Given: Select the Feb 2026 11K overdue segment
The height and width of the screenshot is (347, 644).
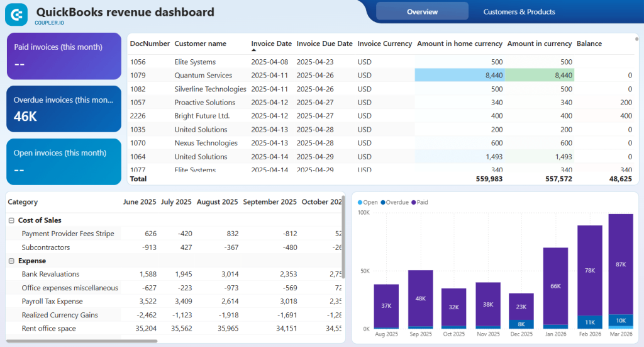Looking at the screenshot, I should (x=590, y=322).
